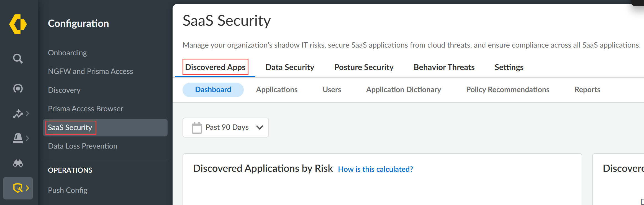
Task: Open Data Loss Prevention settings
Action: (x=82, y=146)
